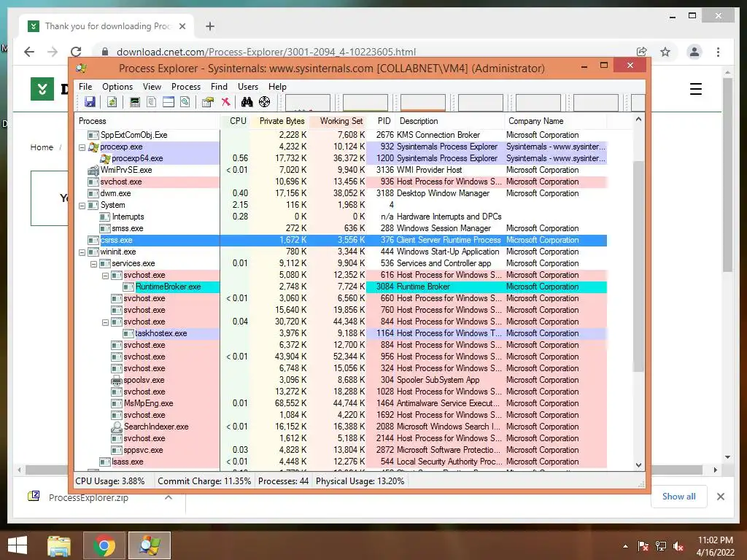Viewport: 747px width, 560px height.
Task: Click the muted volume tray icon
Action: (x=678, y=546)
